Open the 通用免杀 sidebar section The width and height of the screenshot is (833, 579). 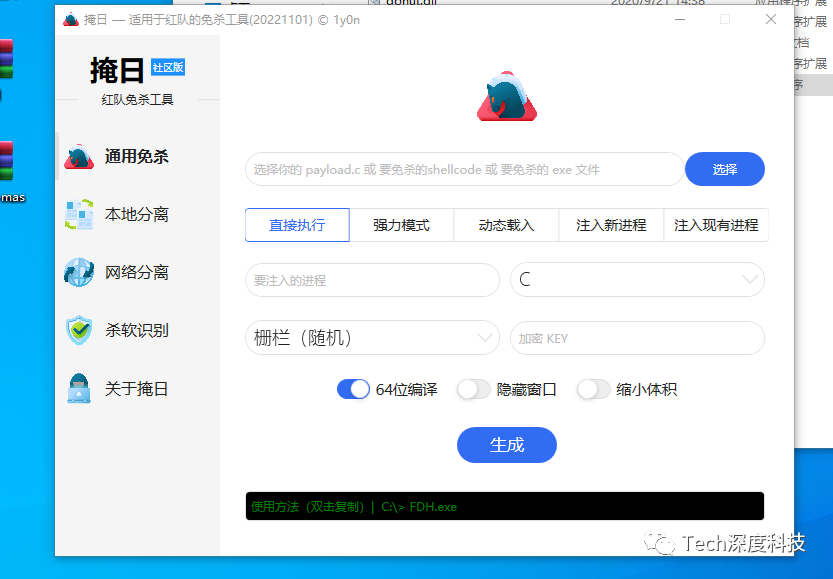coord(138,157)
